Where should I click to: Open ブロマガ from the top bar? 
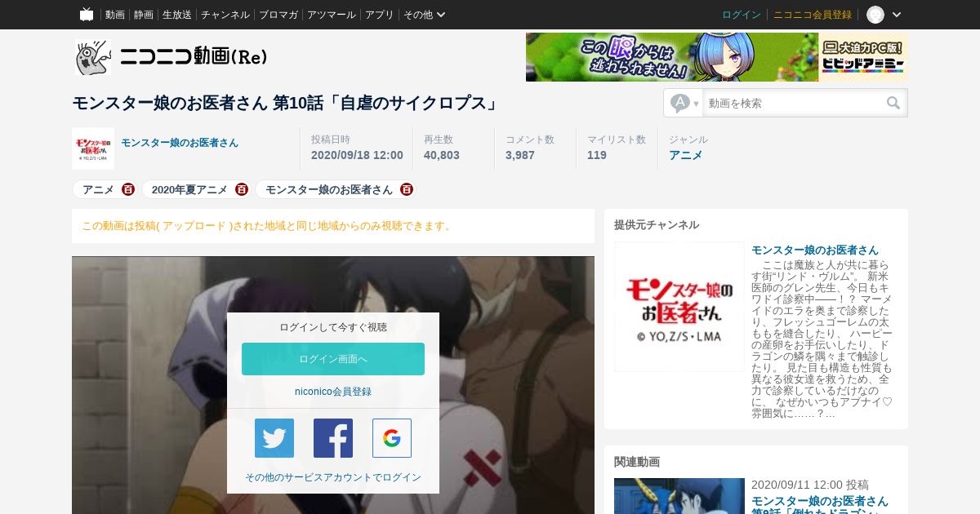(278, 15)
